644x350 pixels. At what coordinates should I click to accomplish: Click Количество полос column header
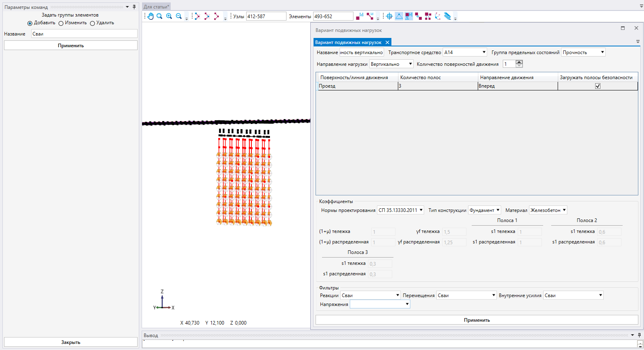pyautogui.click(x=438, y=77)
